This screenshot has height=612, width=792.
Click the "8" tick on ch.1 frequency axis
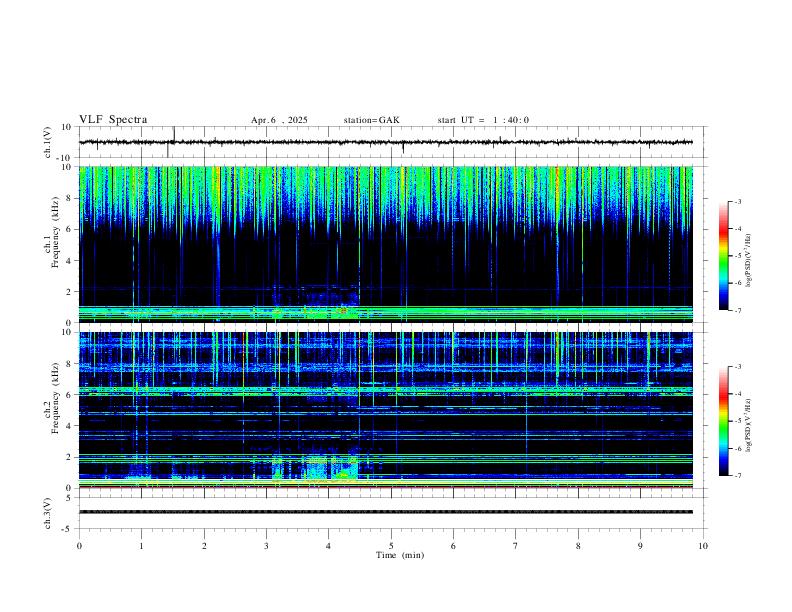pyautogui.click(x=70, y=198)
